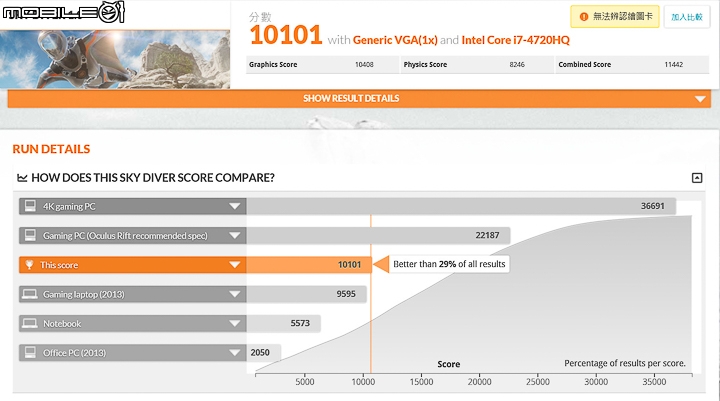Click the 2050 Office PC score value
This screenshot has height=401, width=720.
click(x=260, y=352)
